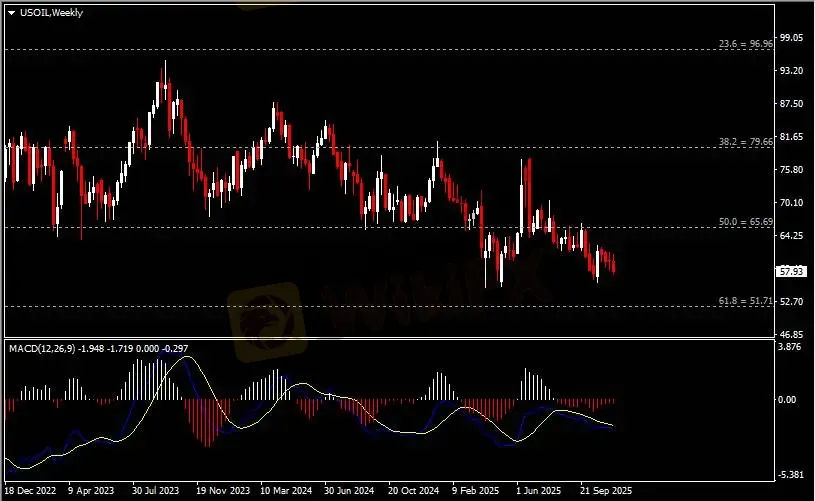Click the 61.8 = 51.71 Fibonacci level label
Screen dimensions: 815x501
pos(745,300)
